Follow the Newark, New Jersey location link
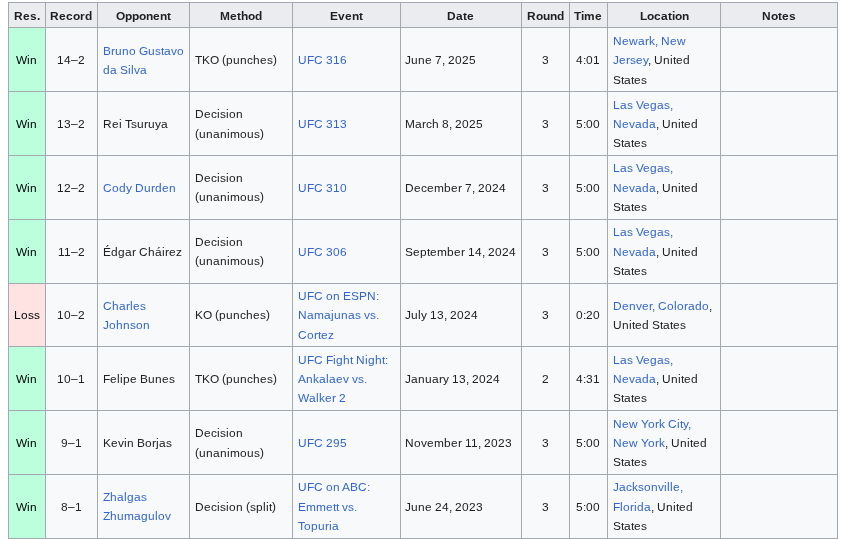Viewport: 842px width, 539px height. [649, 50]
